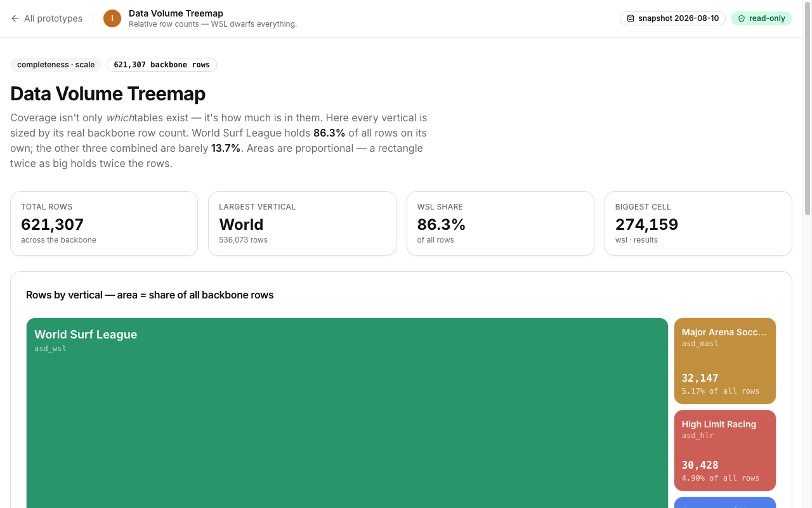
Task: Click the Biggest Cell value 274,159
Action: (646, 224)
